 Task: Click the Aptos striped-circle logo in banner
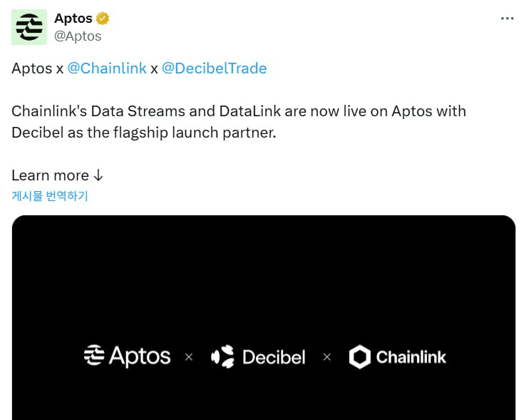[94, 356]
